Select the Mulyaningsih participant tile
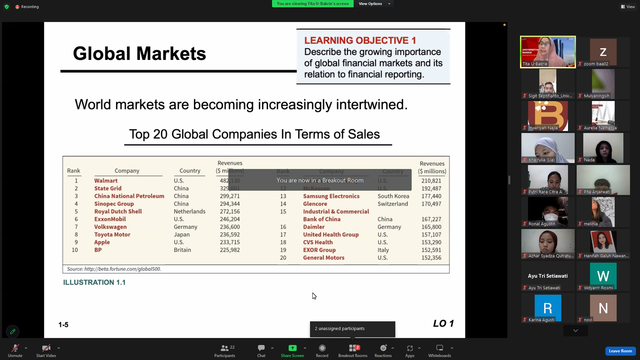Viewport: 640px width, 360px height. (x=603, y=84)
